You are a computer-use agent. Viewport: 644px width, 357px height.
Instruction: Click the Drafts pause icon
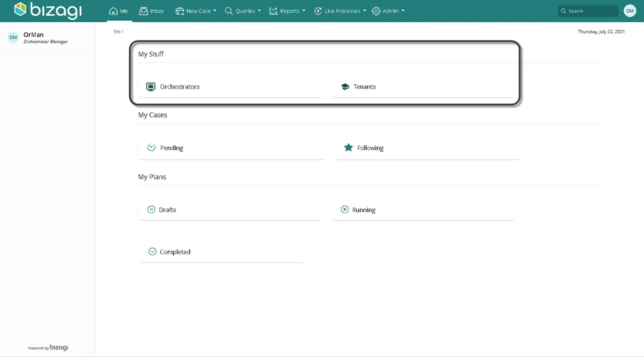151,209
